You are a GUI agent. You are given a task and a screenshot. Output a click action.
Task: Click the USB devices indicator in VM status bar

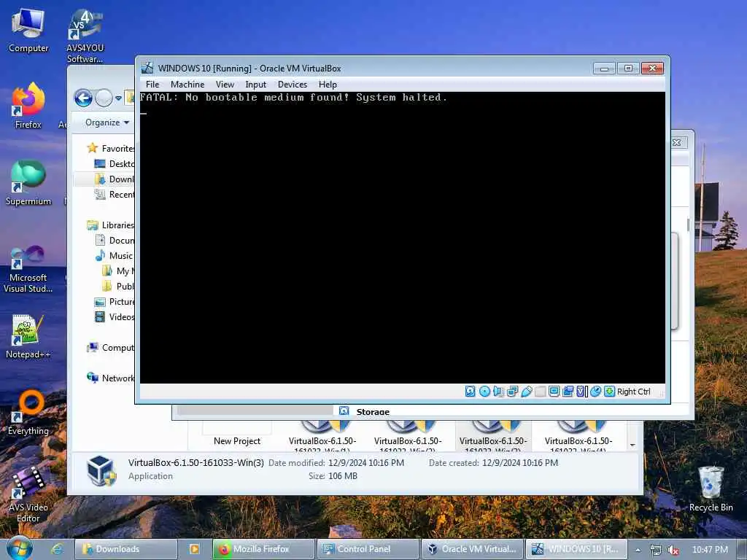pyautogui.click(x=527, y=392)
